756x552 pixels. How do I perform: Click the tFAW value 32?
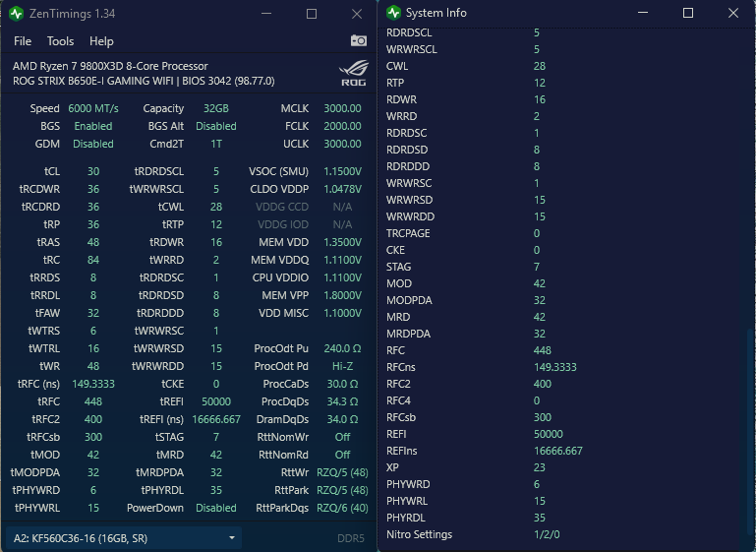(93, 313)
